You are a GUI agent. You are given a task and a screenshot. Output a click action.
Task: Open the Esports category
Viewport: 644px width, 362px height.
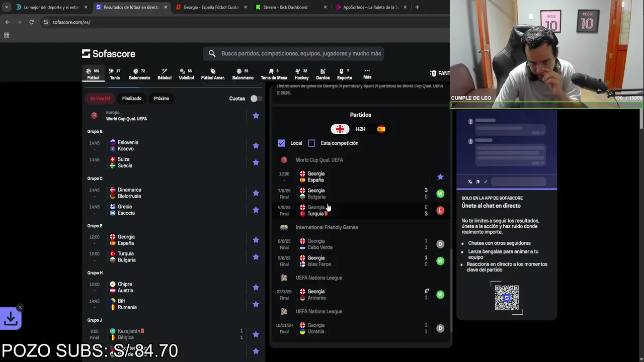345,74
